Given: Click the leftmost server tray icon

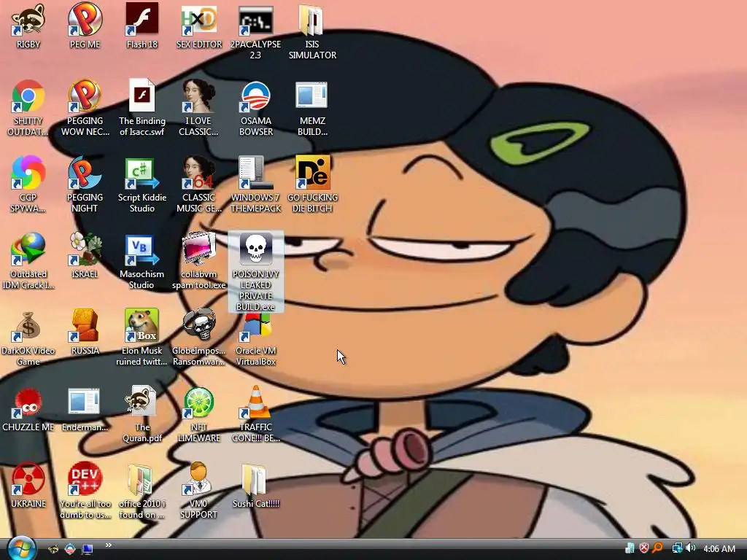Looking at the screenshot, I should 630,548.
